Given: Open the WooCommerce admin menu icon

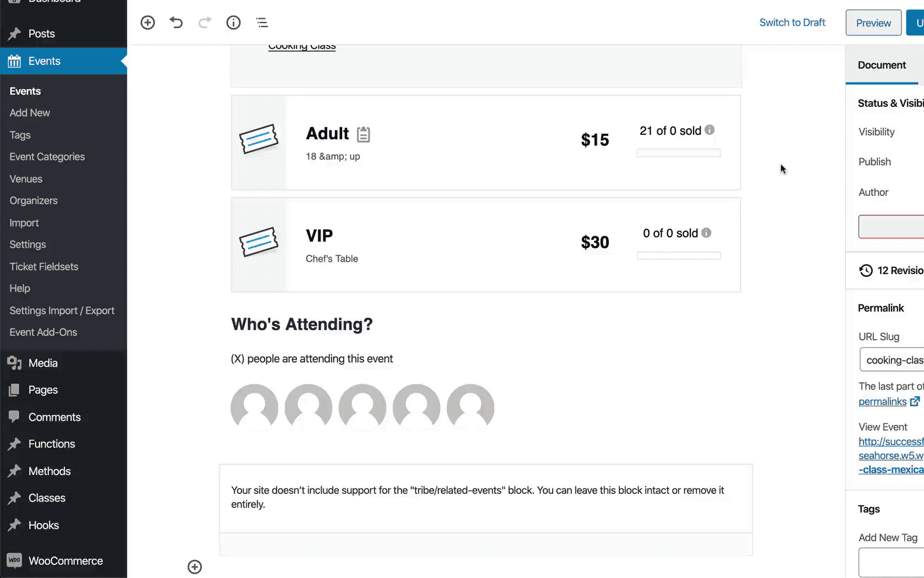Looking at the screenshot, I should [x=15, y=560].
